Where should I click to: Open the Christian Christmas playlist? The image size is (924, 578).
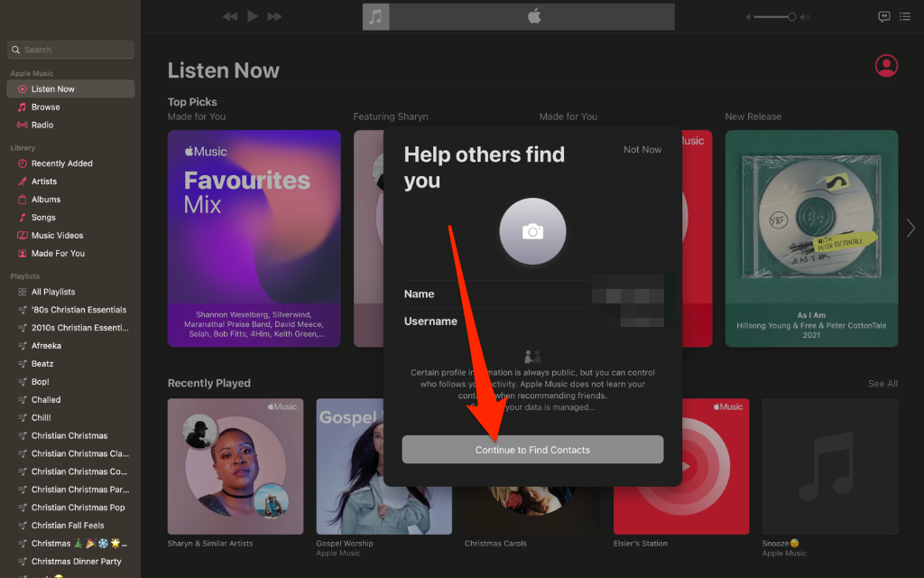coord(70,435)
